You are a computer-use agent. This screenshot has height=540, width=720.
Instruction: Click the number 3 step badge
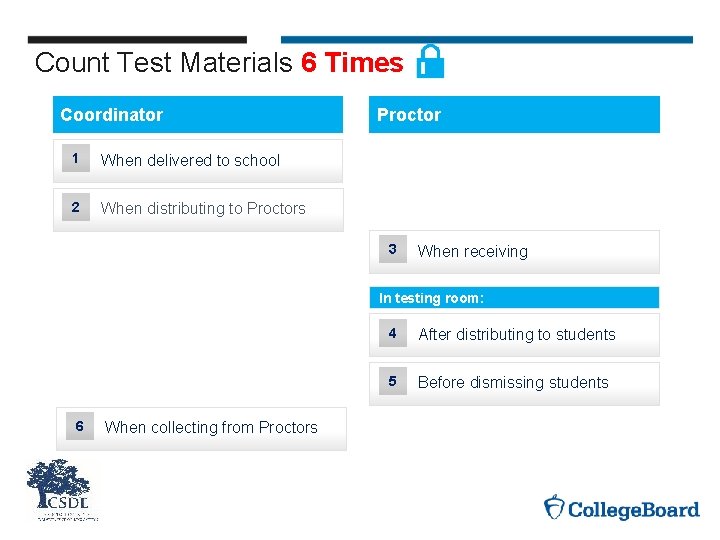click(392, 250)
